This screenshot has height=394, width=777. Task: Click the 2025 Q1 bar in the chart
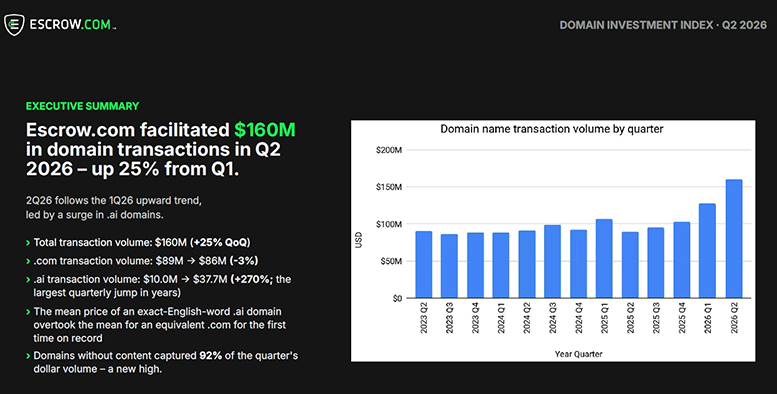pyautogui.click(x=604, y=259)
